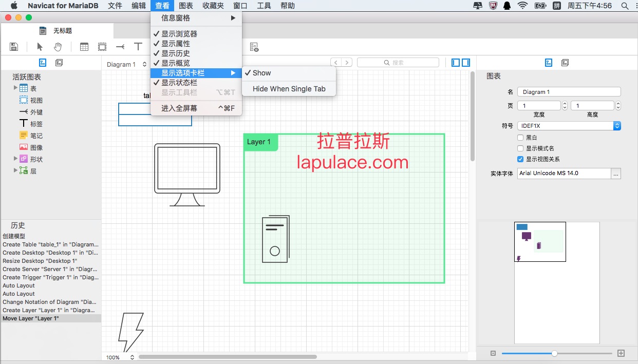
Task: Open the 符号 IDEF1X notation dropdown
Action: click(569, 126)
